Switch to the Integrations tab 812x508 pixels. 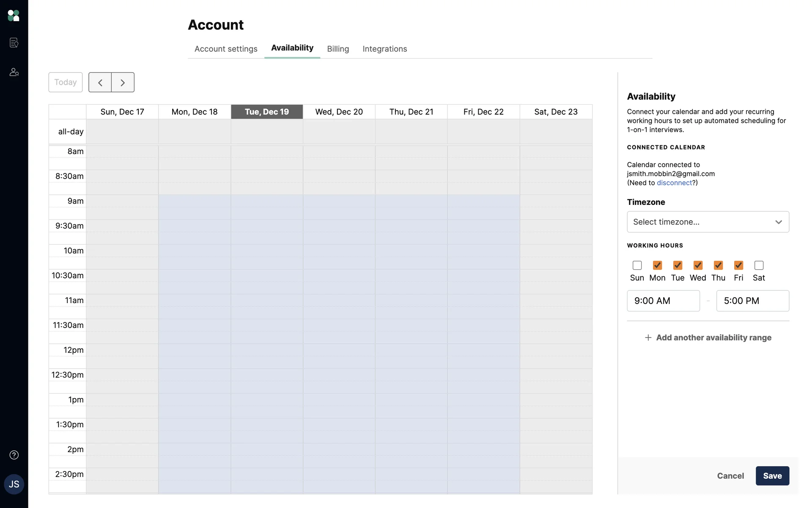[384, 49]
